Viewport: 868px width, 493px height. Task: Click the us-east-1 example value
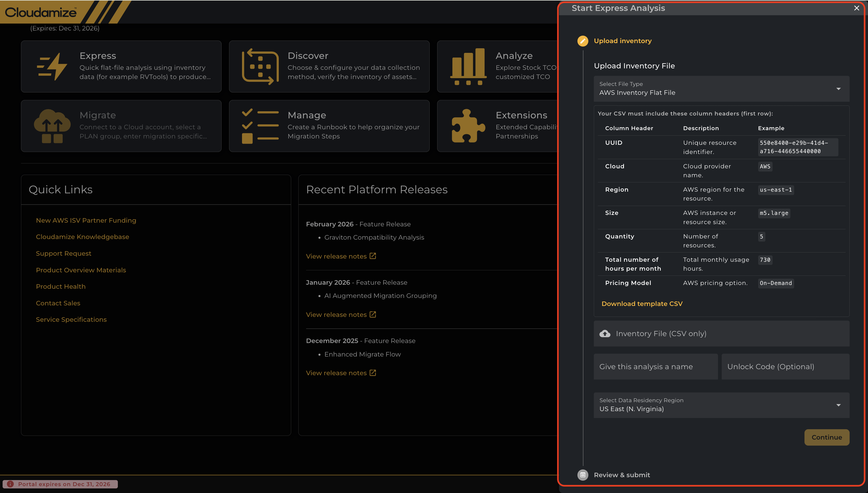tap(775, 190)
